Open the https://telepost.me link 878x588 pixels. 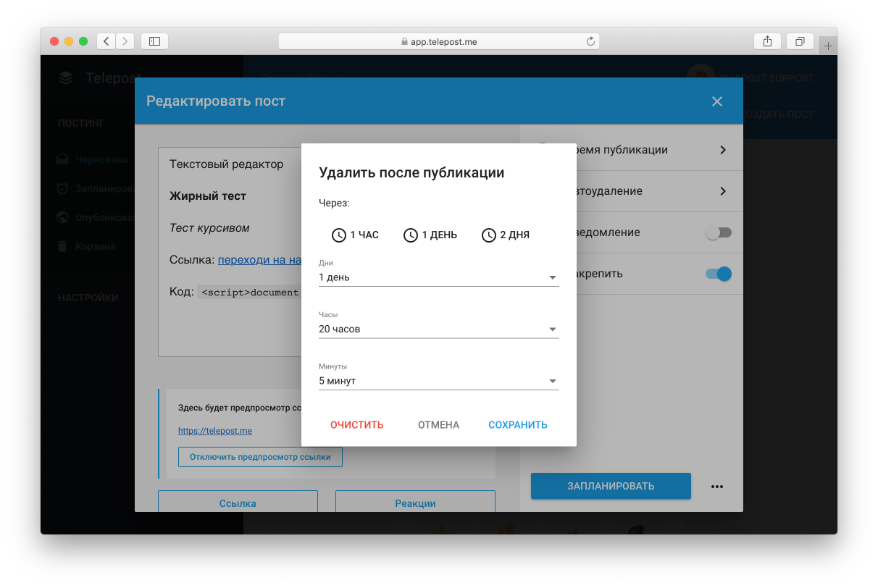(x=215, y=430)
